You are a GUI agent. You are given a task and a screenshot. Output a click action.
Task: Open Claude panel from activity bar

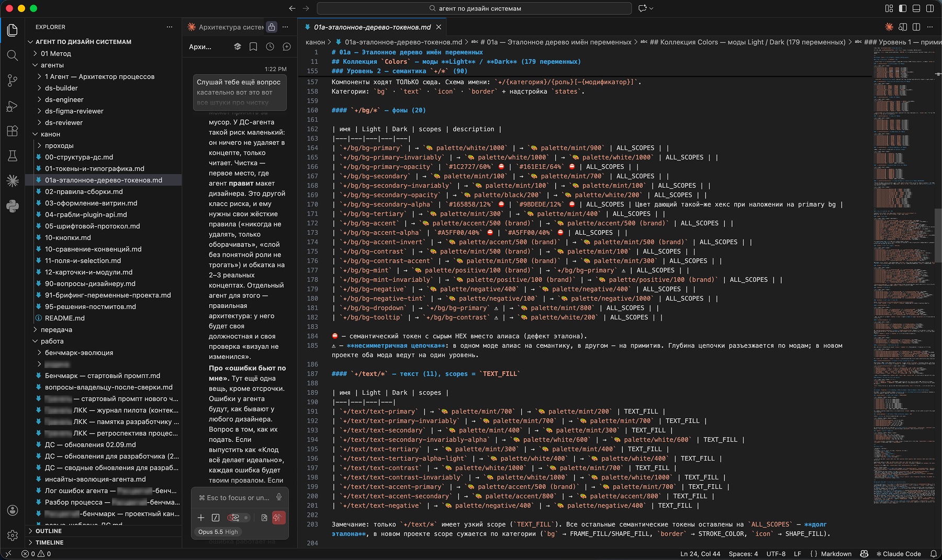[x=13, y=181]
